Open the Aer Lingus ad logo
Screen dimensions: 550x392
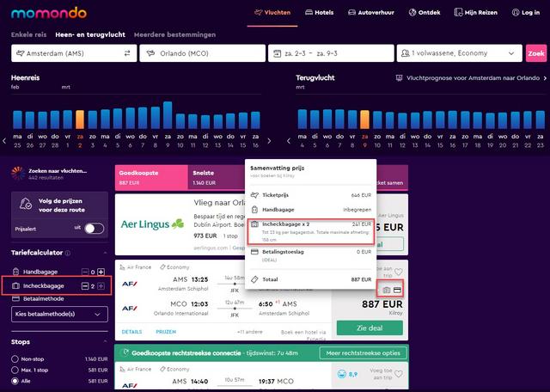coord(152,224)
